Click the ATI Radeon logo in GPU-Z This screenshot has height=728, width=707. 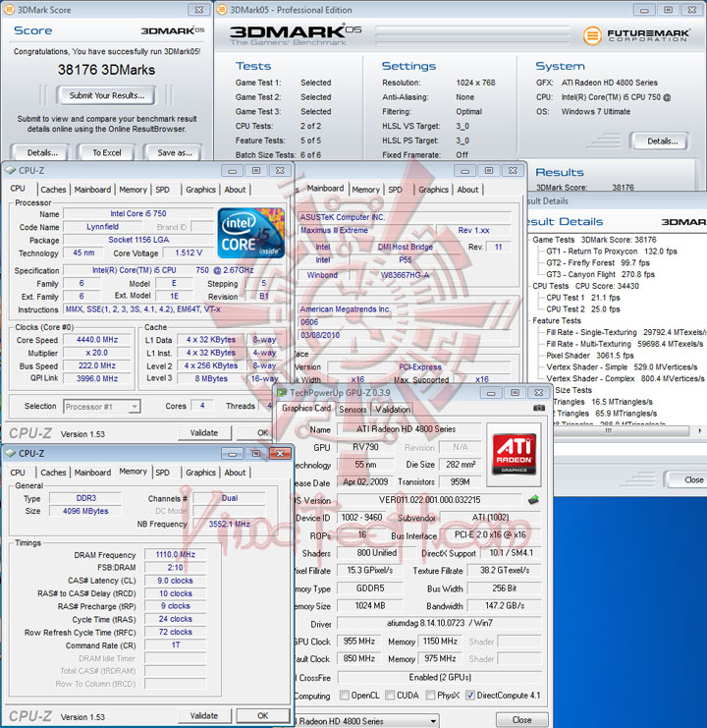[514, 454]
